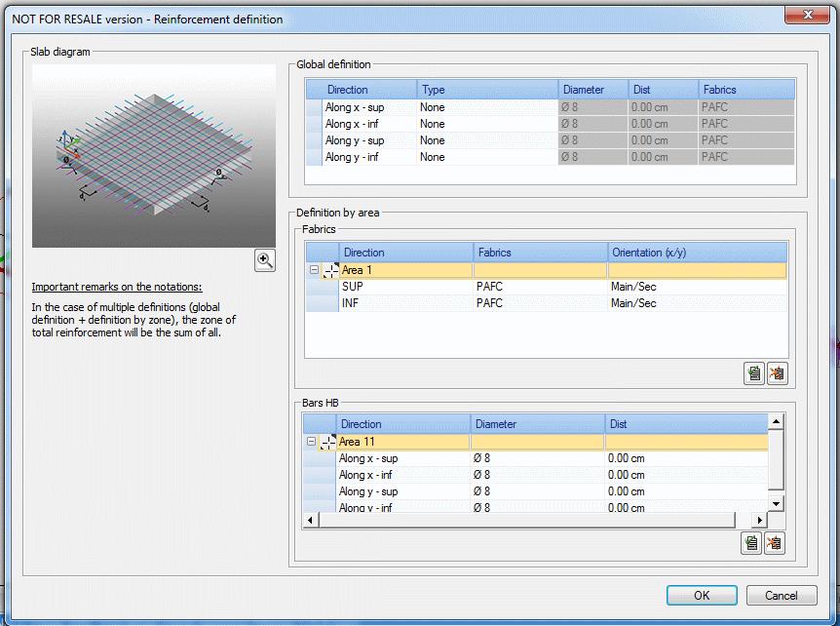Edit diameter Ø 8 for Bars Along y - sup
Screen dimensions: 840x626
pos(538,491)
